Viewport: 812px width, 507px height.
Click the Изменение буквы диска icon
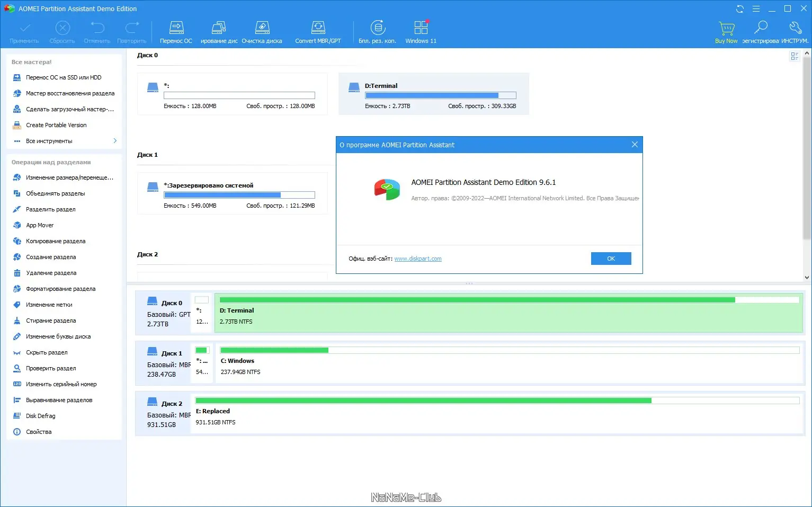tap(17, 336)
